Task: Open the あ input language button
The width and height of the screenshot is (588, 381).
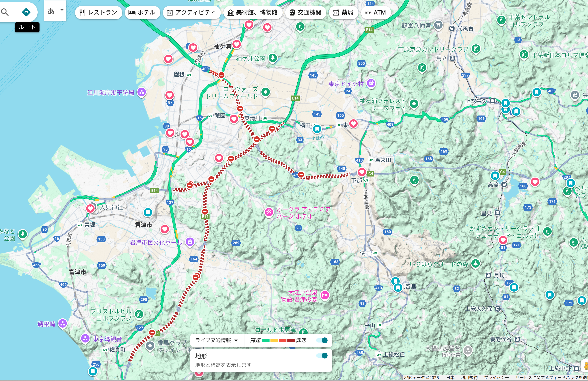Action: (x=51, y=11)
